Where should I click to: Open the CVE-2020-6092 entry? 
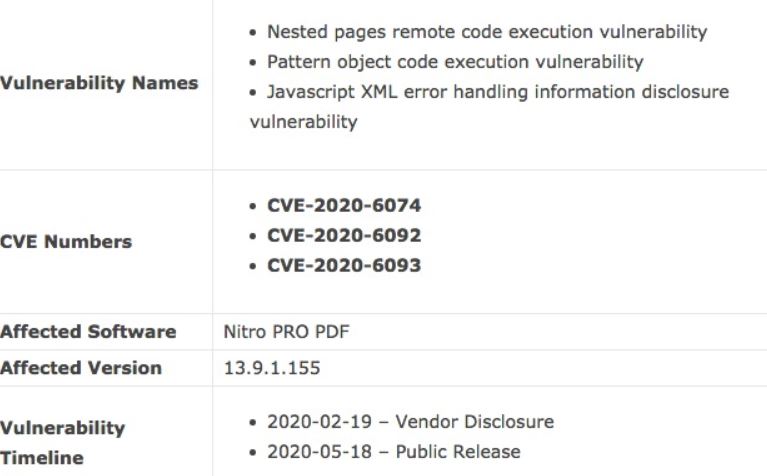(x=344, y=235)
